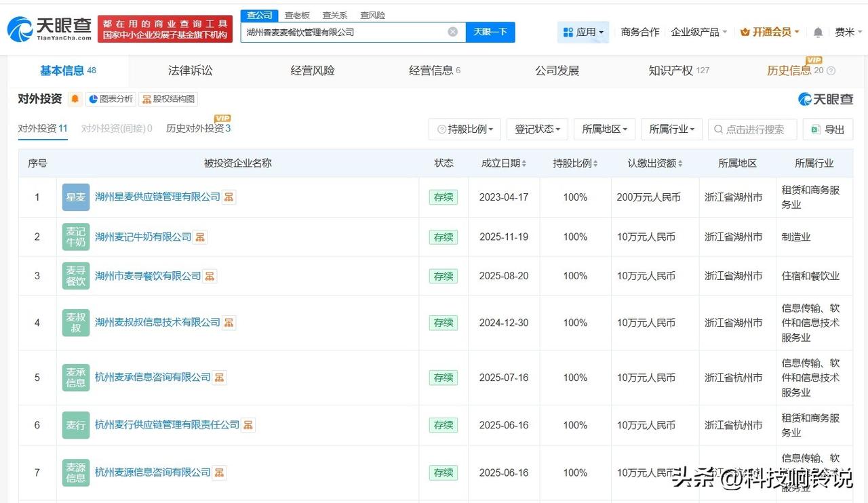This screenshot has width=868, height=503.
Task: Click equity structure icon for 湖州麦叔叔信息技术有限公司
Action: click(229, 323)
